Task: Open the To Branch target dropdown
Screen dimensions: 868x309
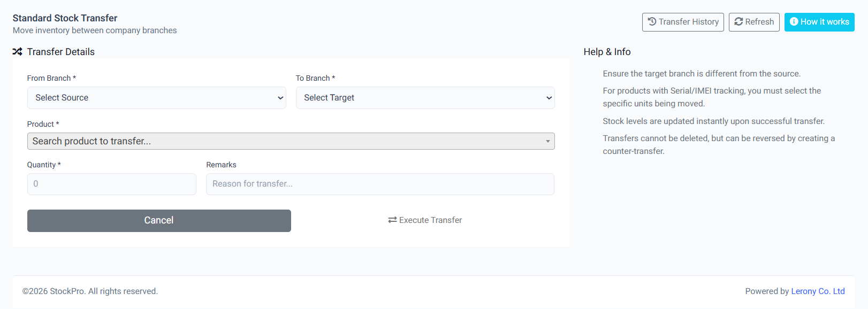Action: tap(425, 98)
